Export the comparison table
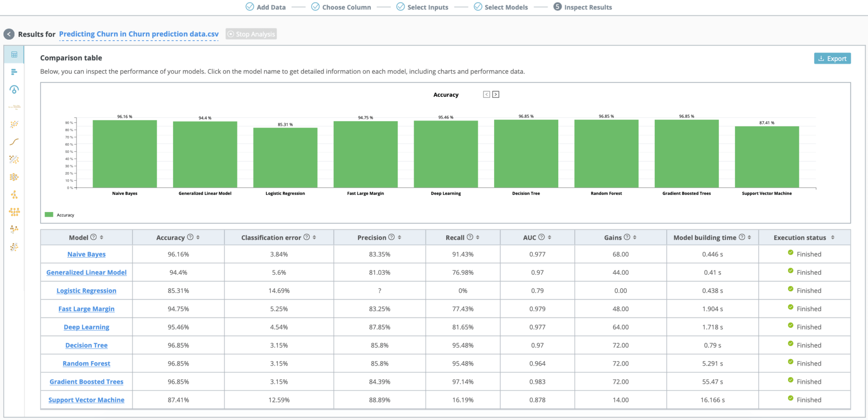The width and height of the screenshot is (868, 420). pos(832,58)
